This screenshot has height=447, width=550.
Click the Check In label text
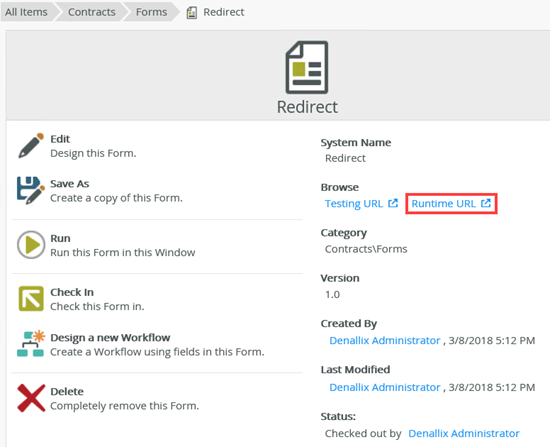point(72,292)
